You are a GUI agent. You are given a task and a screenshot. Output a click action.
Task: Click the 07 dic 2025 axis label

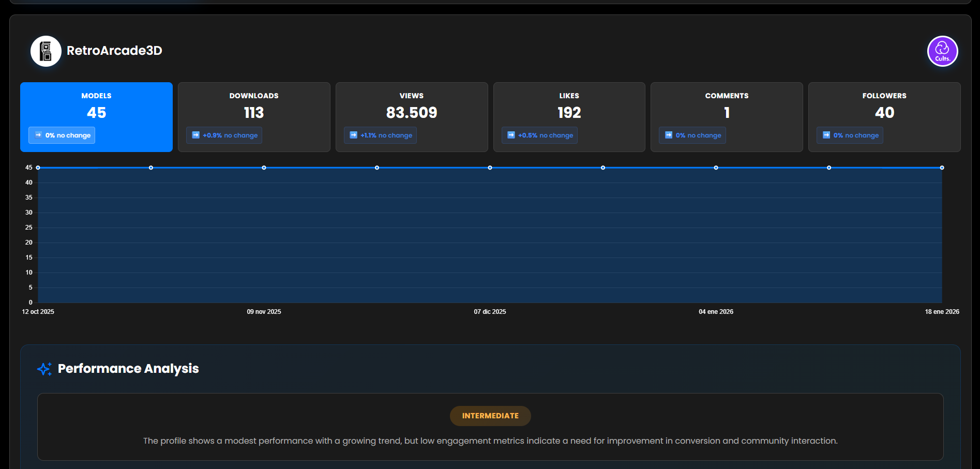coord(490,311)
